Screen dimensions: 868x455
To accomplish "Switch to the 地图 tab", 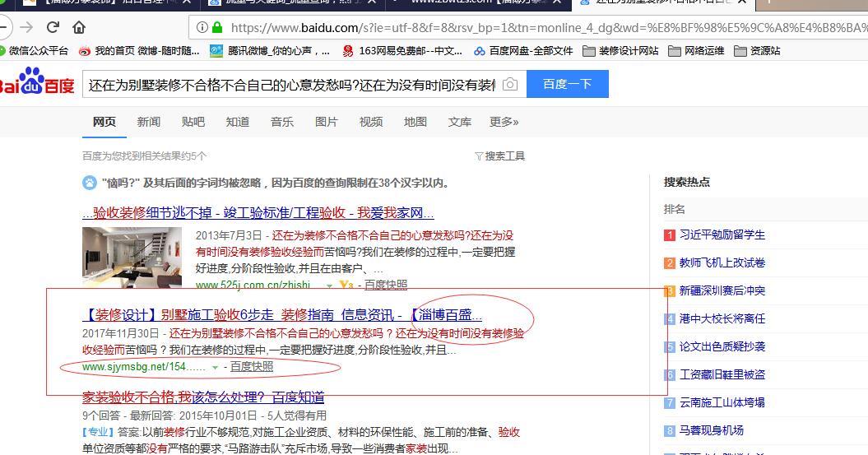I will click(x=415, y=122).
